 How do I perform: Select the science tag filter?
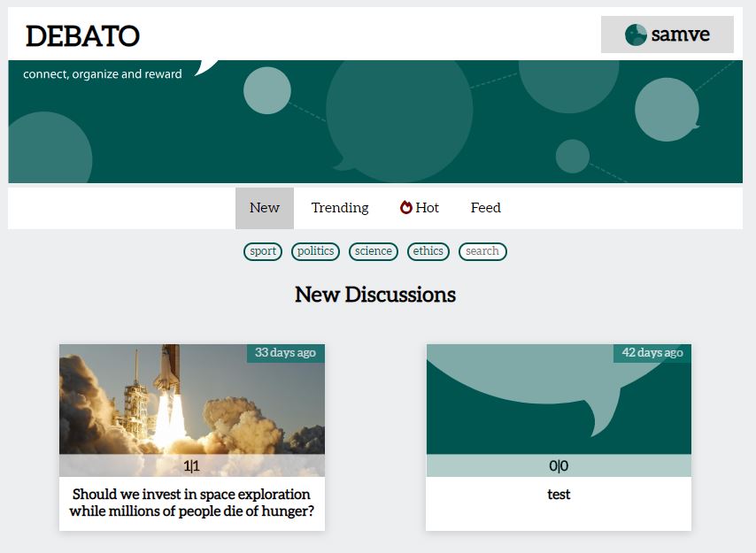pyautogui.click(x=374, y=251)
